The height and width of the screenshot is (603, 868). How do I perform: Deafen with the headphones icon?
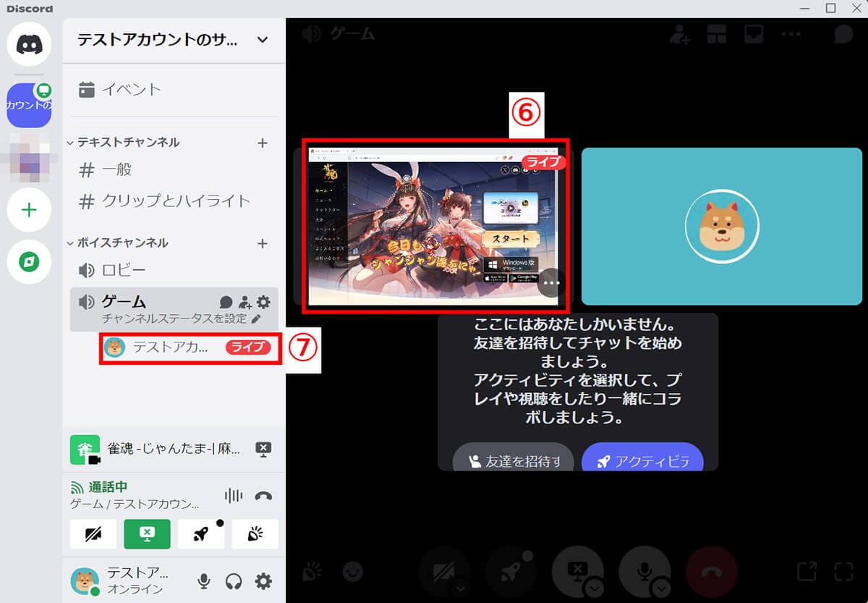[x=233, y=581]
